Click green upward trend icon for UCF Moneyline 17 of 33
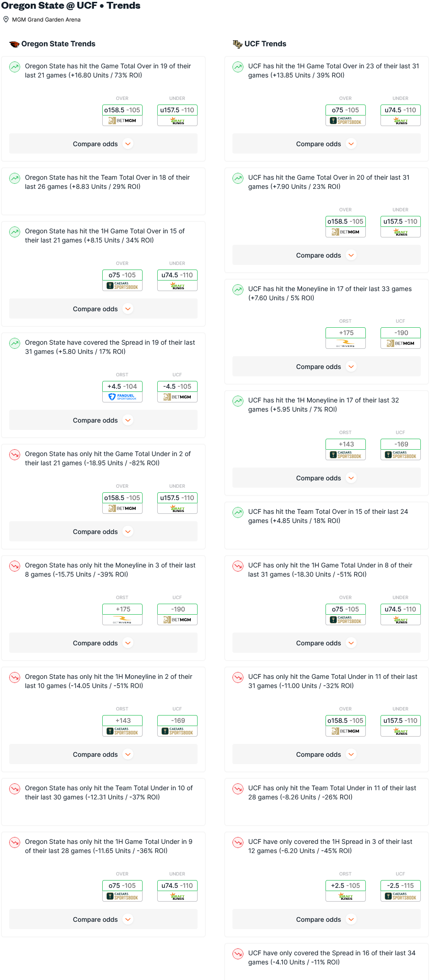 tap(238, 290)
